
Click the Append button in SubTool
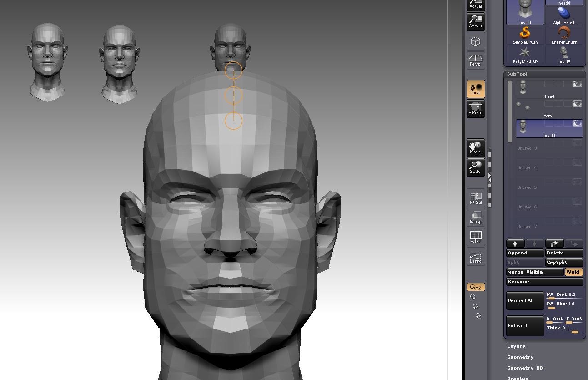click(x=525, y=253)
